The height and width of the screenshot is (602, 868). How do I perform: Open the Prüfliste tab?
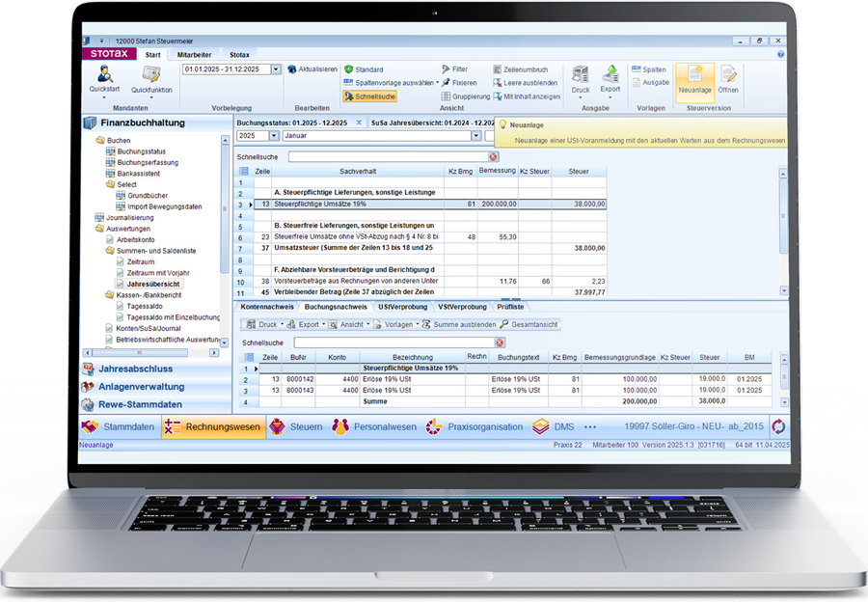[510, 307]
